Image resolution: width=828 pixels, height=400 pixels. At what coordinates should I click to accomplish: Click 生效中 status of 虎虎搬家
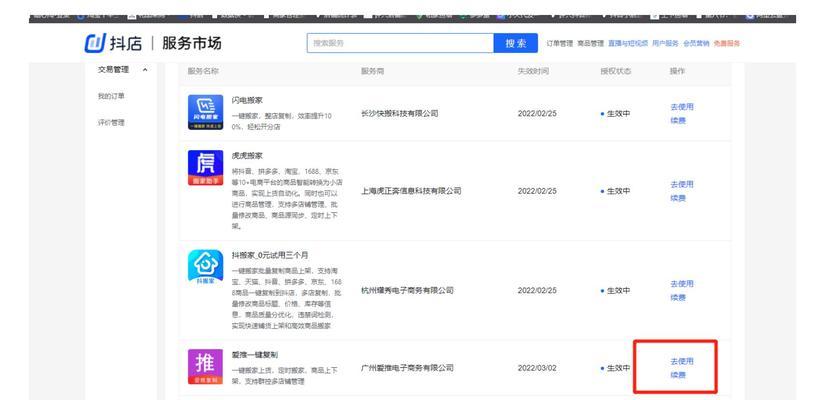(616, 191)
